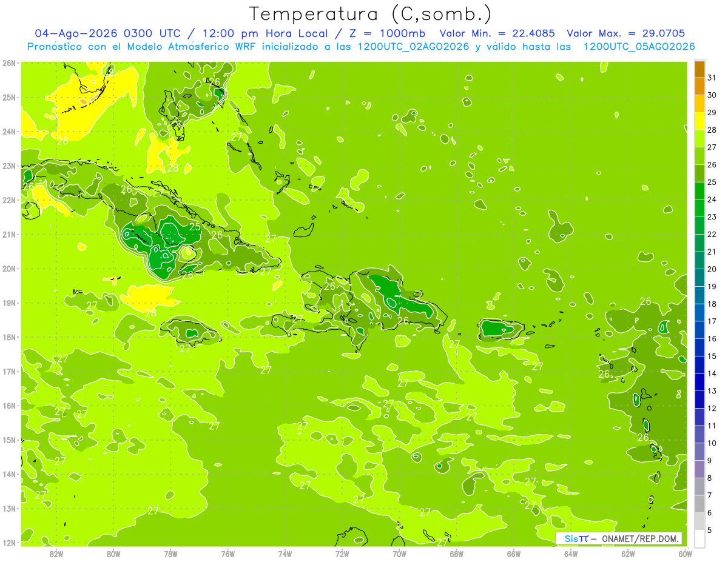Click the 24N latitude axis label
The width and height of the screenshot is (728, 562).
(x=9, y=132)
